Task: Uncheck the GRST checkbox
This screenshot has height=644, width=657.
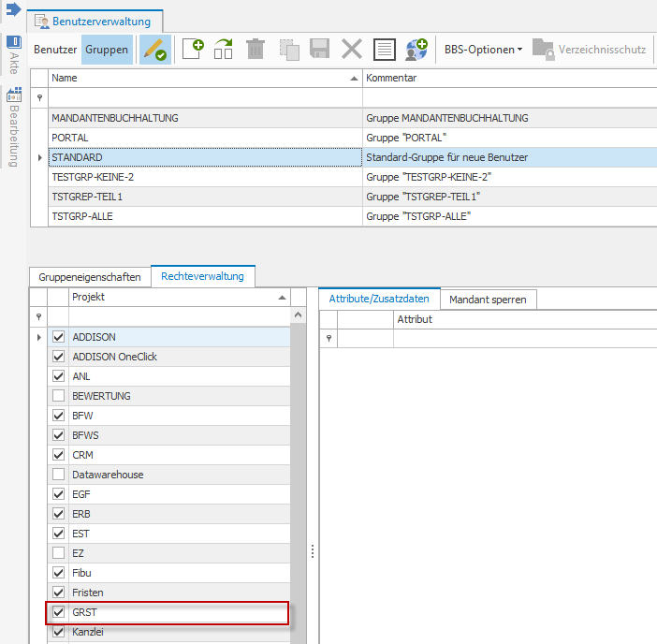Action: pos(58,612)
